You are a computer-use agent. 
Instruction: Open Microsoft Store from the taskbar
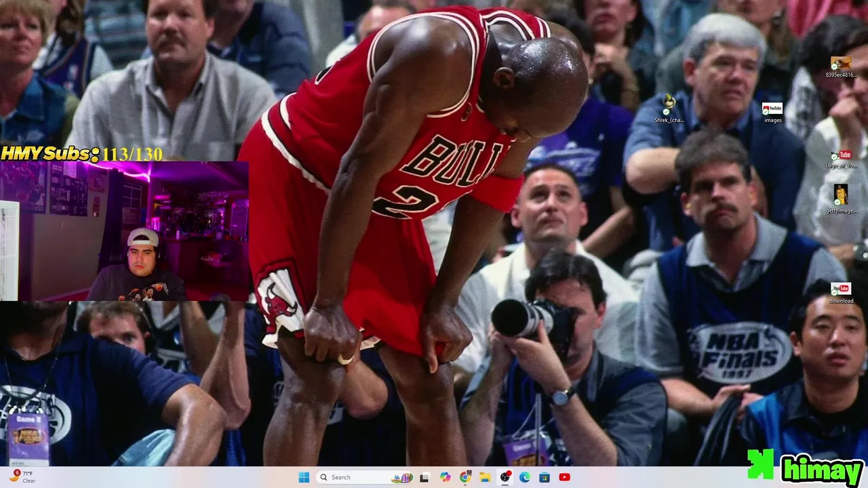545,477
